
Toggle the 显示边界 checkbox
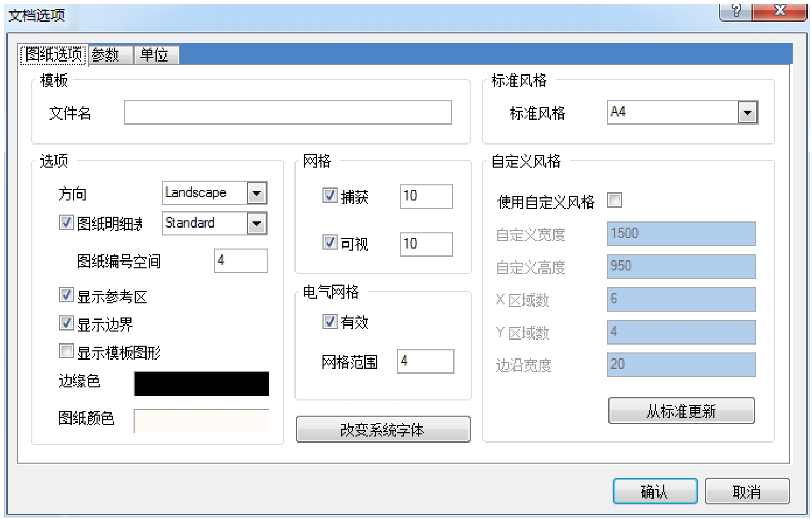point(66,323)
